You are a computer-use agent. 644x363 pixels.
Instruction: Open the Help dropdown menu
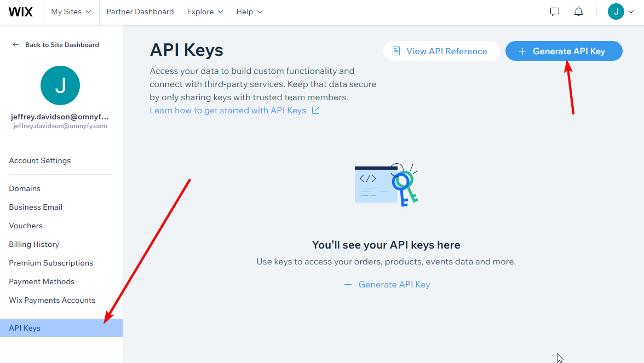[249, 12]
